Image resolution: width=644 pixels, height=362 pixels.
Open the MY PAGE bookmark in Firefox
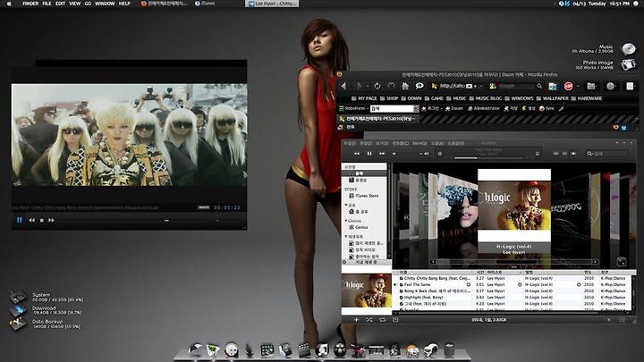tap(364, 98)
